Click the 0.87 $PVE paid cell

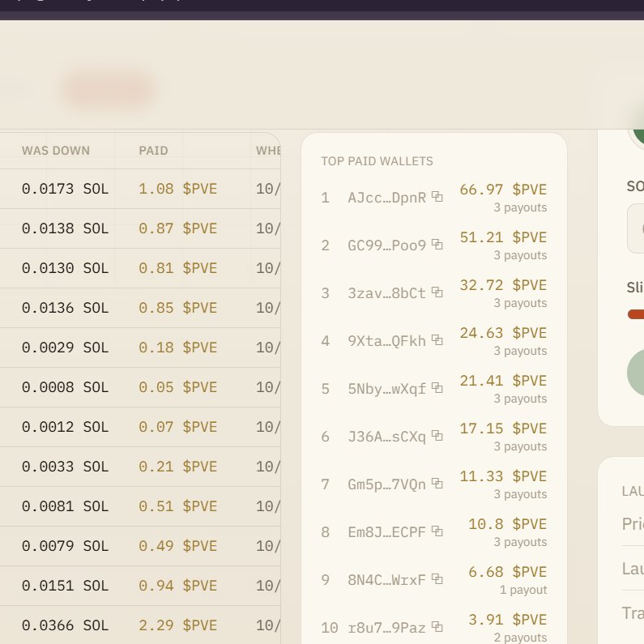pos(178,228)
